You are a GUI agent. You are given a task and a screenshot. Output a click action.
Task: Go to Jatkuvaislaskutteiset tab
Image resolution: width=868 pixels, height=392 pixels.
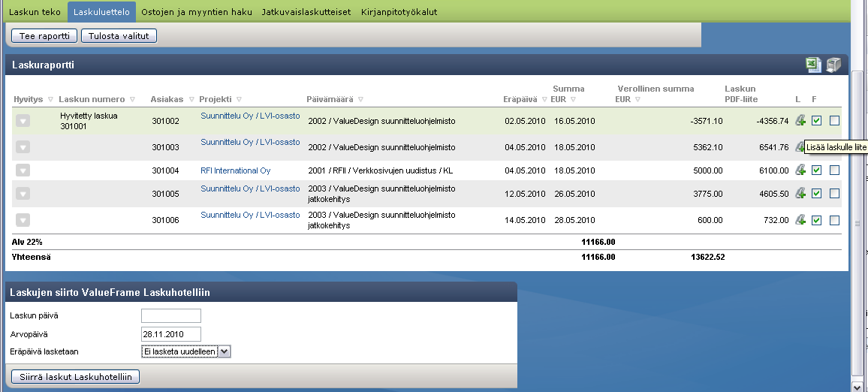pos(306,11)
